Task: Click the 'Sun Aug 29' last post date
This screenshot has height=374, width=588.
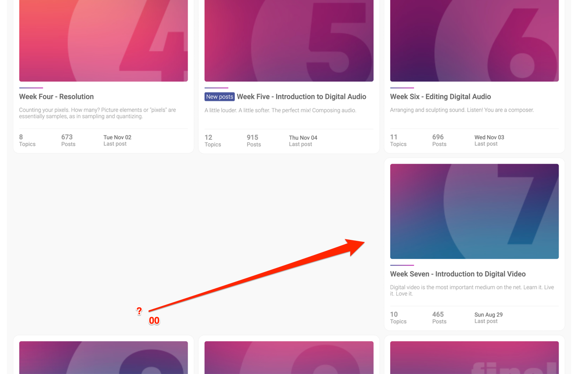Action: (x=488, y=315)
